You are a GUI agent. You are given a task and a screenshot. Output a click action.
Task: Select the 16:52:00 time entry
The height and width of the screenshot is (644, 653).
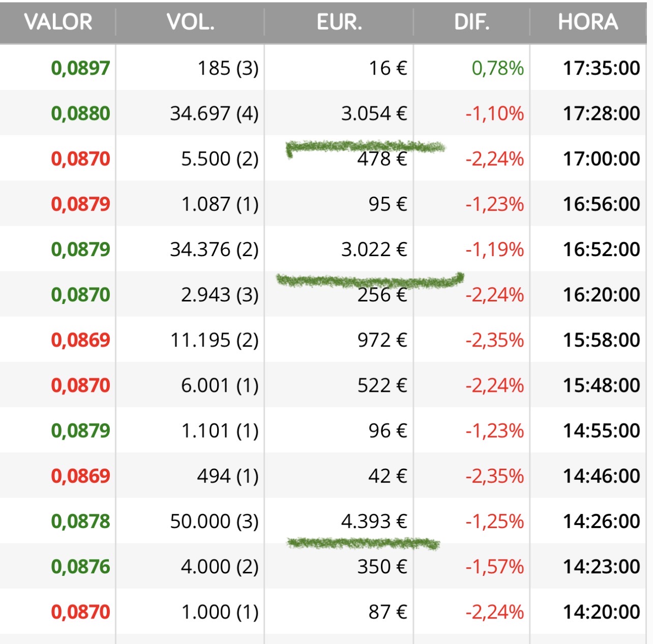pos(601,250)
